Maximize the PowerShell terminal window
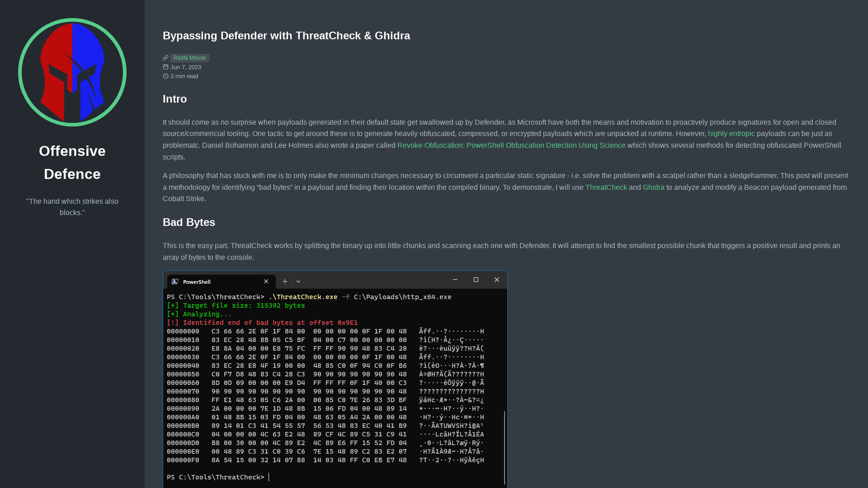This screenshot has height=488, width=868. click(476, 280)
